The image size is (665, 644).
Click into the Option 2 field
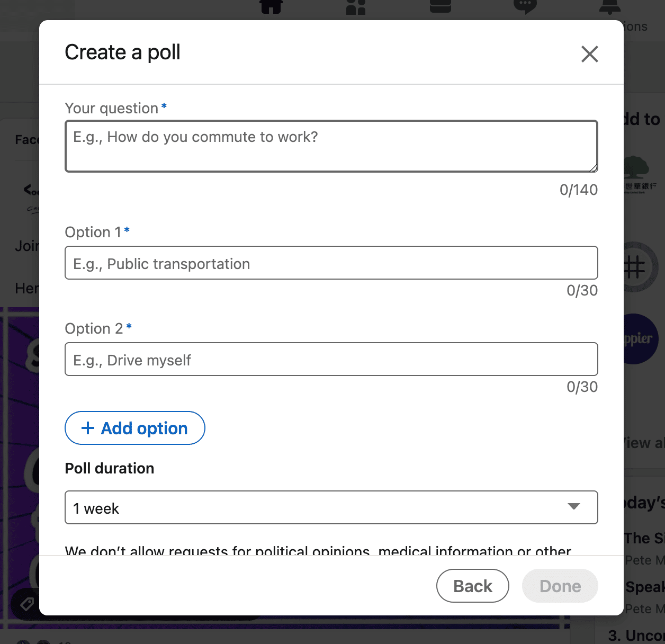point(331,359)
